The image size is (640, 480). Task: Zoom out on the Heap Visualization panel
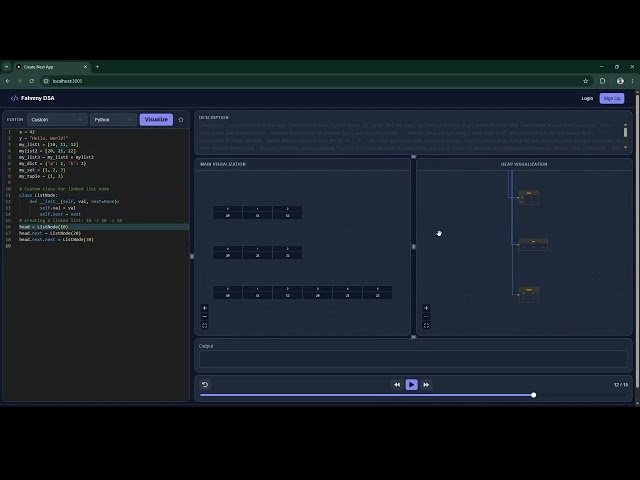point(426,317)
